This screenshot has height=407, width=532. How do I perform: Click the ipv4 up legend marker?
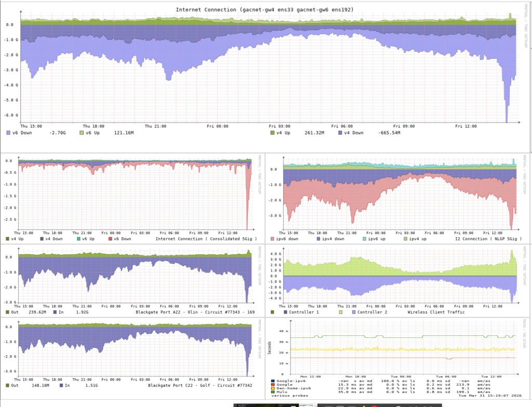405,239
